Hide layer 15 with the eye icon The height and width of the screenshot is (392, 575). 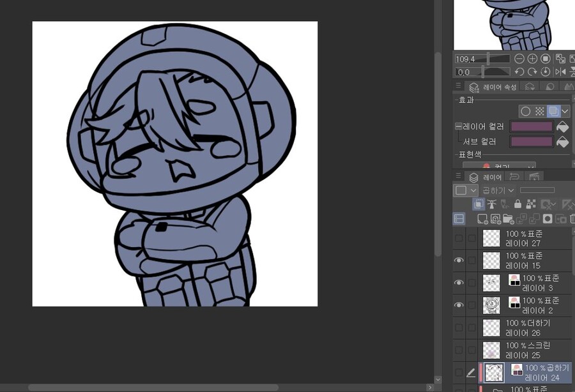click(459, 260)
